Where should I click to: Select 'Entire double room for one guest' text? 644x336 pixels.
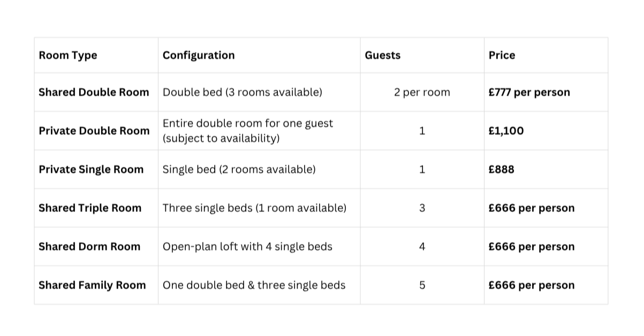pyautogui.click(x=248, y=123)
